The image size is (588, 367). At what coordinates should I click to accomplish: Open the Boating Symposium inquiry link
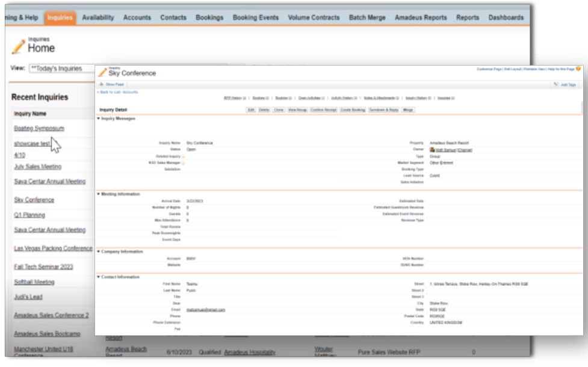click(39, 128)
